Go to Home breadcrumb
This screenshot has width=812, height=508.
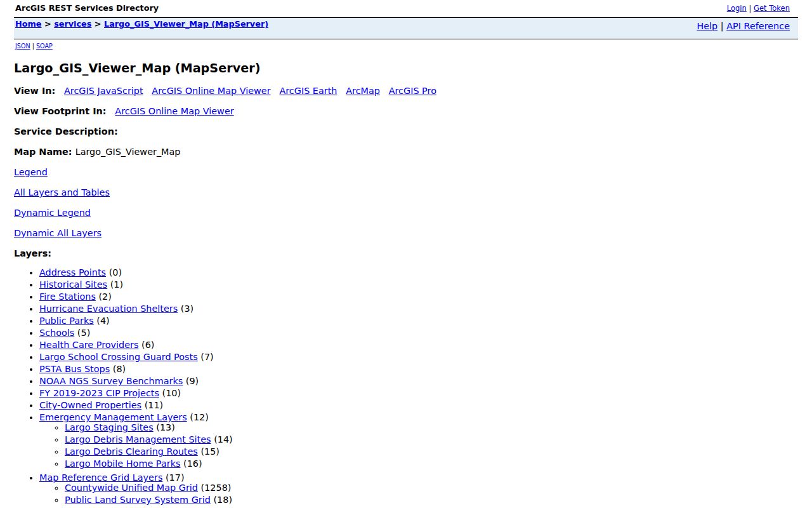coord(29,24)
